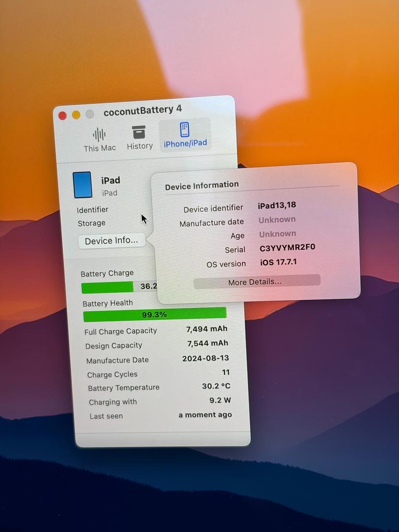Click the Battery Charge progress bar
Viewport: 399px width, 532px height.
tap(119, 287)
